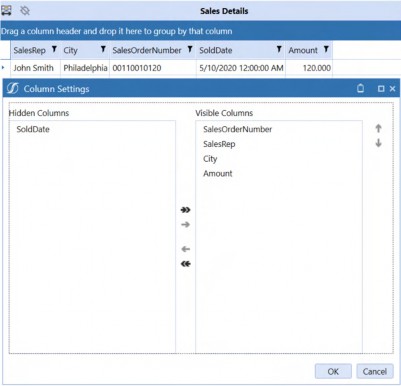
Task: Expand the John Smith row indicator
Action: point(3,68)
